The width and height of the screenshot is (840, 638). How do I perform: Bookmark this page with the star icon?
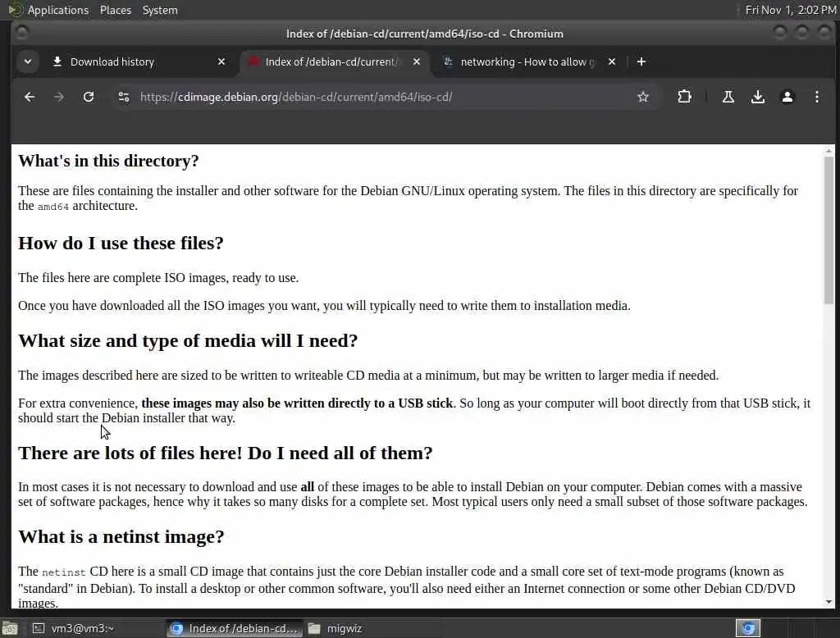click(643, 97)
